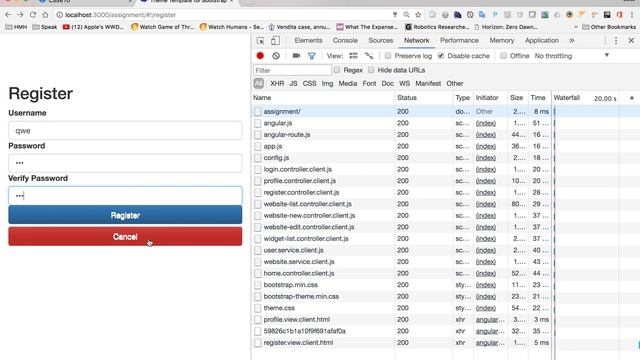Click into the Username input field

(x=125, y=131)
